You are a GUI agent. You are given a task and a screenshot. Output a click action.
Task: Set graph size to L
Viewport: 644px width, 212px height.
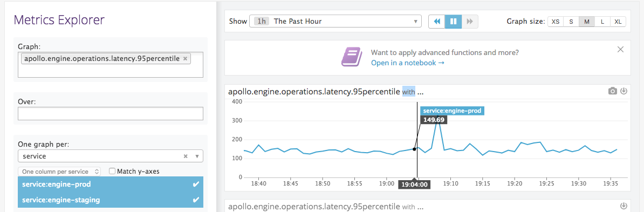pos(602,22)
